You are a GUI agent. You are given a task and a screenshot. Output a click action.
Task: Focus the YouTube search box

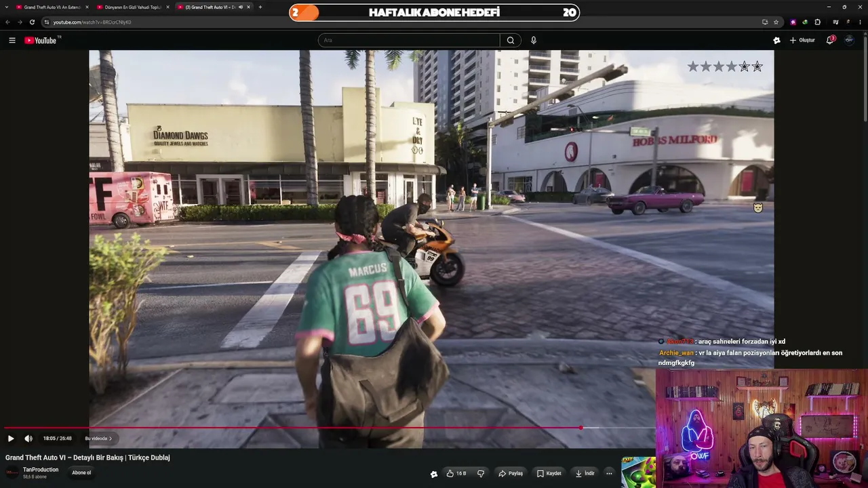click(409, 41)
